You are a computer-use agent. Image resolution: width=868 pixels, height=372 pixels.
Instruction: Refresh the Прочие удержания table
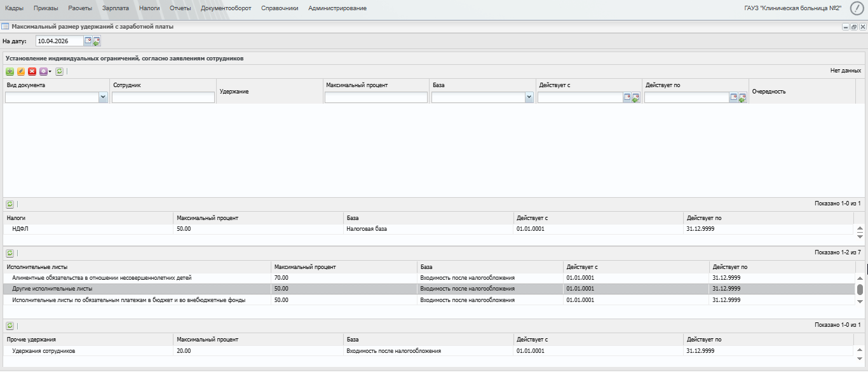pyautogui.click(x=10, y=326)
